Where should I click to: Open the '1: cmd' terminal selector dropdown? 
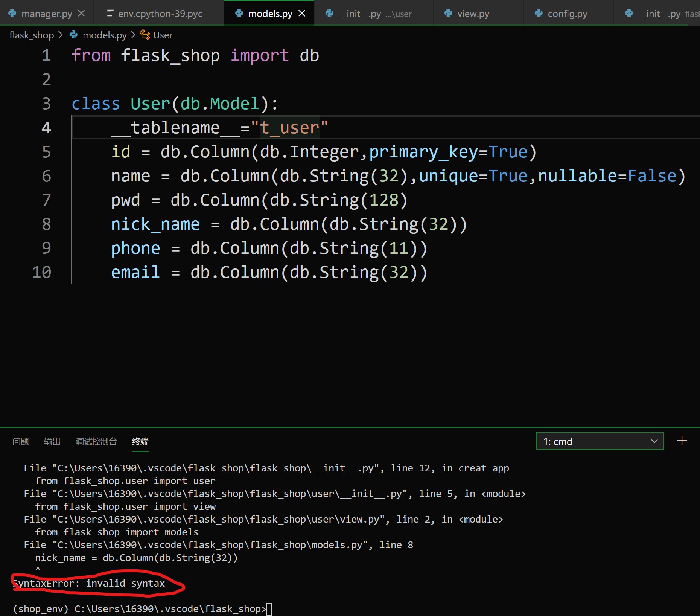600,441
